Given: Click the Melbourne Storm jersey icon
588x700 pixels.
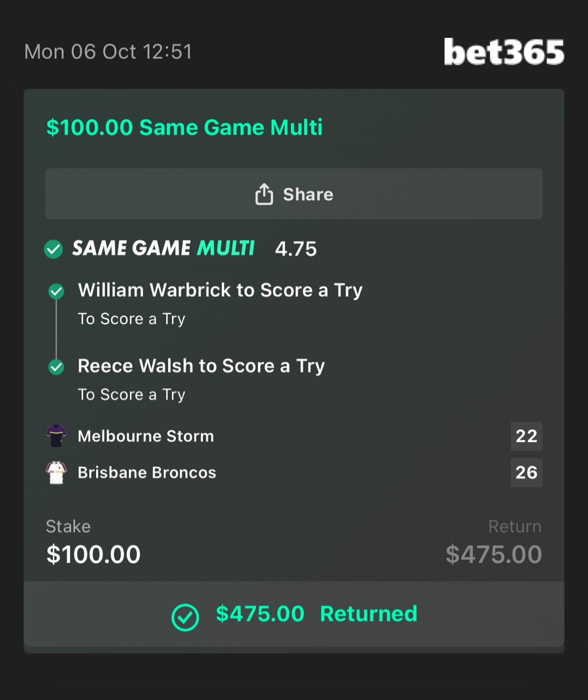Looking at the screenshot, I should [56, 436].
